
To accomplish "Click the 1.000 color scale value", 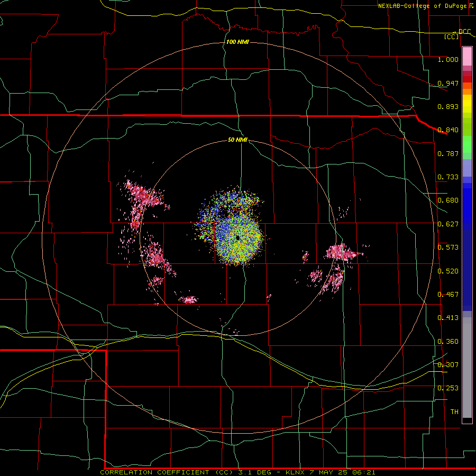I will point(448,59).
